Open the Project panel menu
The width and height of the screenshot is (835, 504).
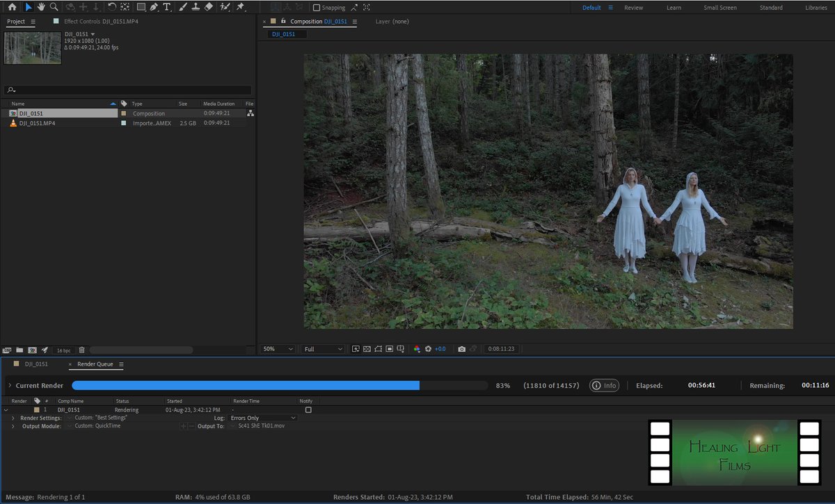(33, 22)
